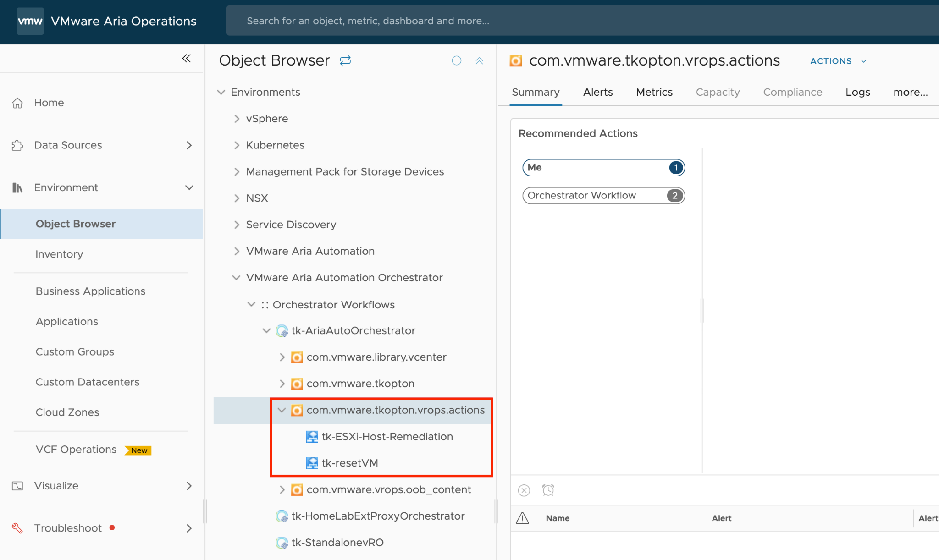
Task: Sort by the Alert column header
Action: point(722,518)
